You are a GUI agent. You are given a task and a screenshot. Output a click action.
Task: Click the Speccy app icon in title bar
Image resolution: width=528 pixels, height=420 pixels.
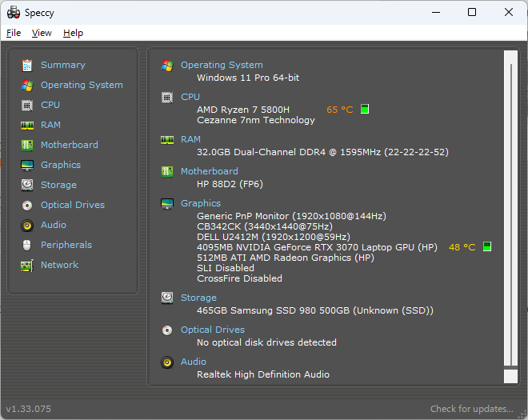[x=14, y=13]
